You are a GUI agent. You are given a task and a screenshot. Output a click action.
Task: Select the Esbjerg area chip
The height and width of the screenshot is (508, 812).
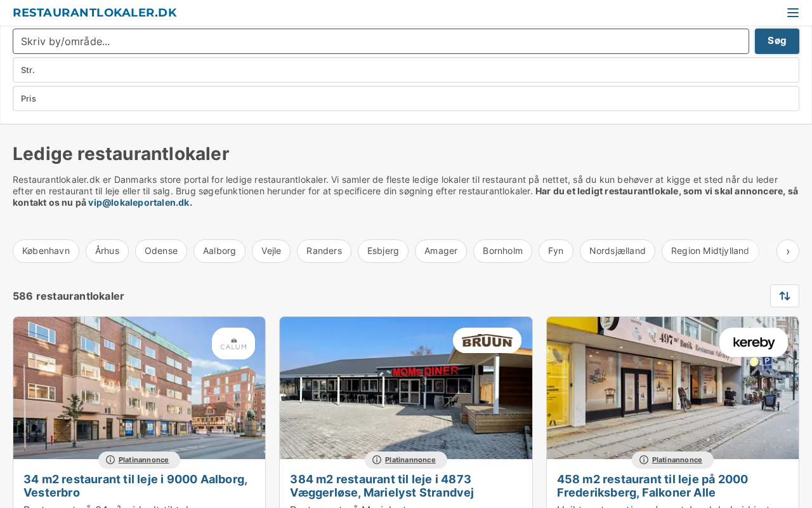pos(383,251)
